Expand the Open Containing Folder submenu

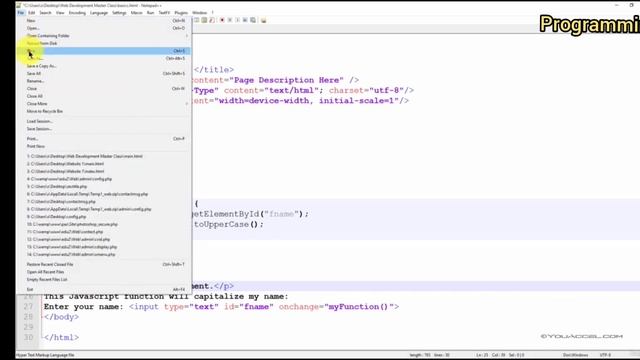[104, 36]
